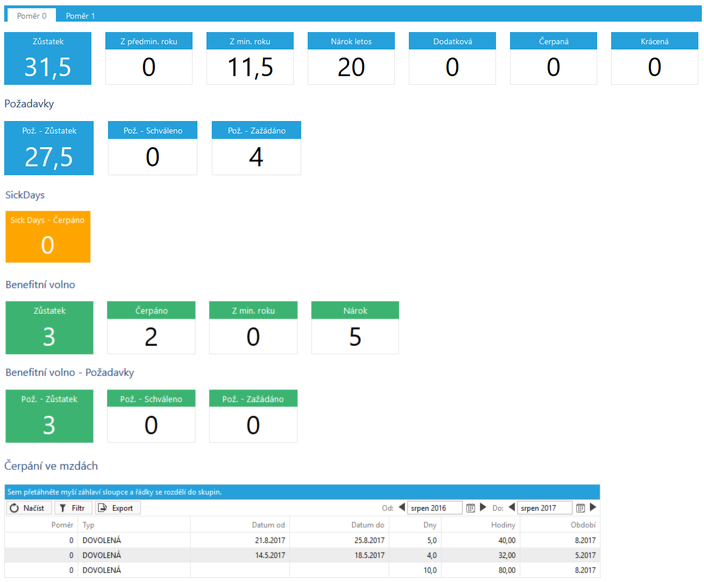Switch to the Poměr 1 tab
704x582 pixels.
coord(80,16)
